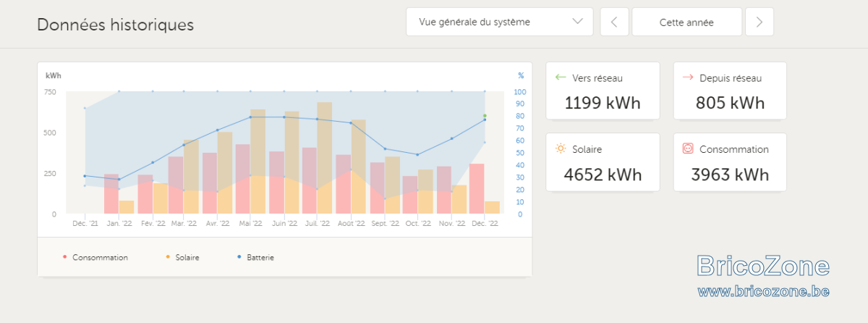Open the Cette année period selector
Screen dimensions: 868x323
click(686, 22)
